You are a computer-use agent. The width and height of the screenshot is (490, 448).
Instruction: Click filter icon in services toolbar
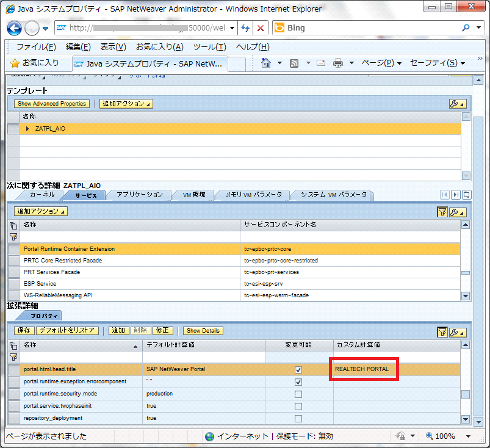442,212
